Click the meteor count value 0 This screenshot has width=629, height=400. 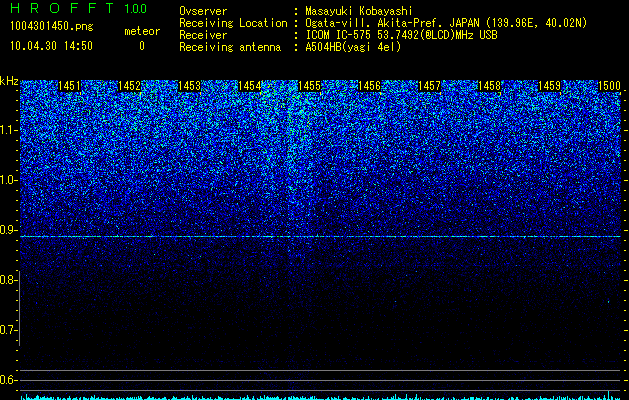142,46
